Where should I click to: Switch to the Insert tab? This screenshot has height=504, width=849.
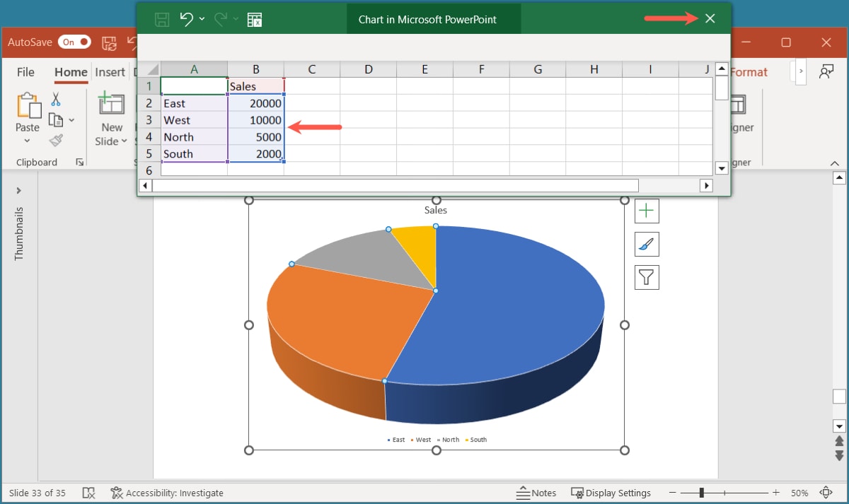(110, 71)
